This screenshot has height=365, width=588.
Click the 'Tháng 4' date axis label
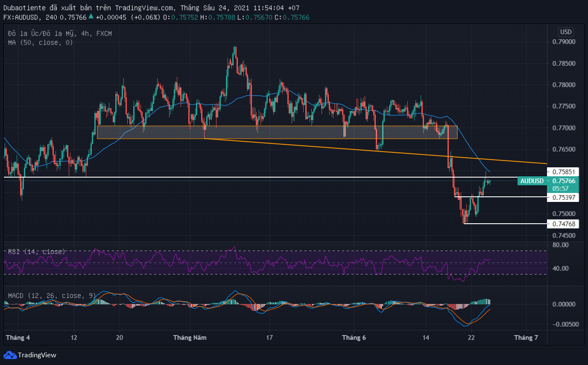18,337
